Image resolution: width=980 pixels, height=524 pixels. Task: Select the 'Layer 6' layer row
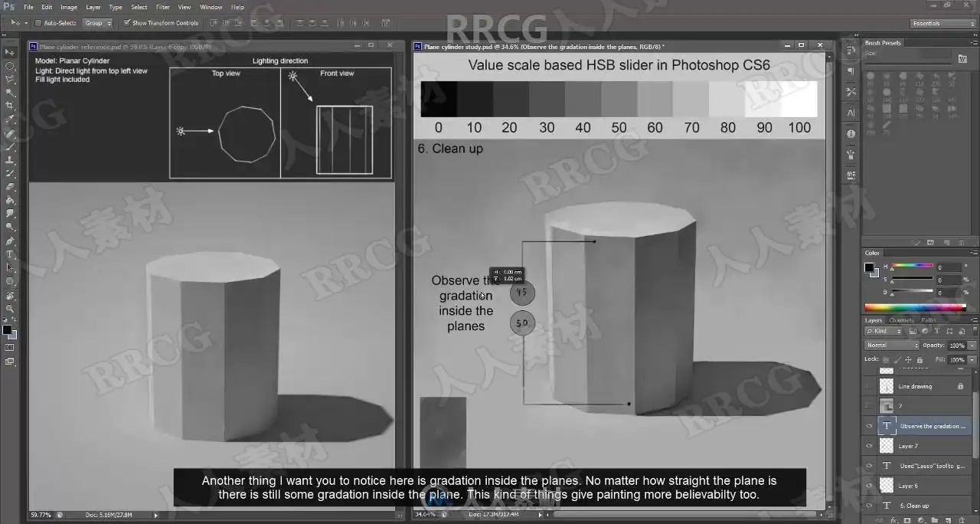click(x=924, y=486)
